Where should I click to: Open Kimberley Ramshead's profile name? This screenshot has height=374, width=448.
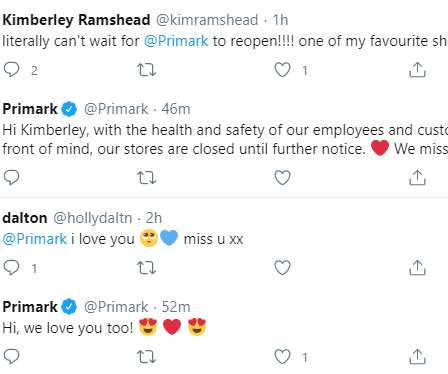point(76,20)
